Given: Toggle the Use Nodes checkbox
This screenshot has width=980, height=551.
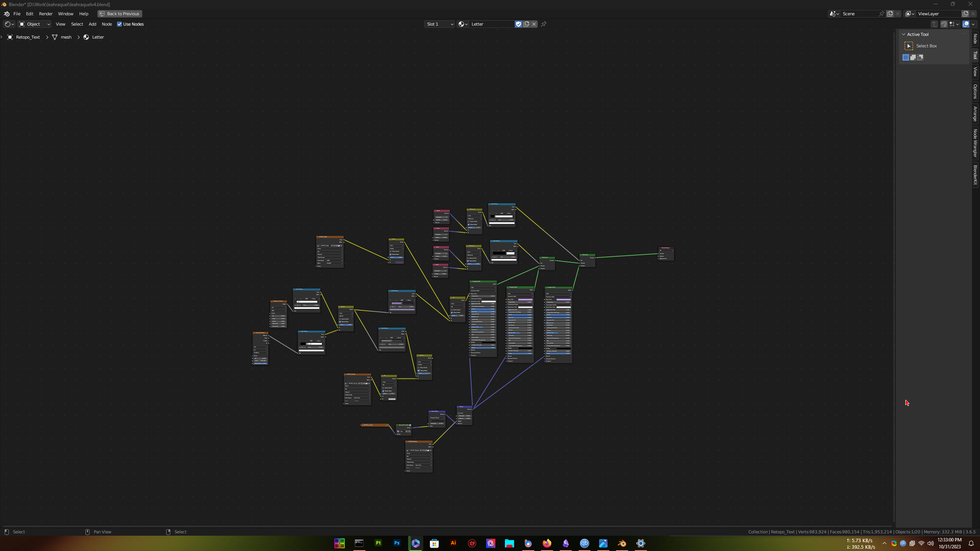Looking at the screenshot, I should point(119,24).
